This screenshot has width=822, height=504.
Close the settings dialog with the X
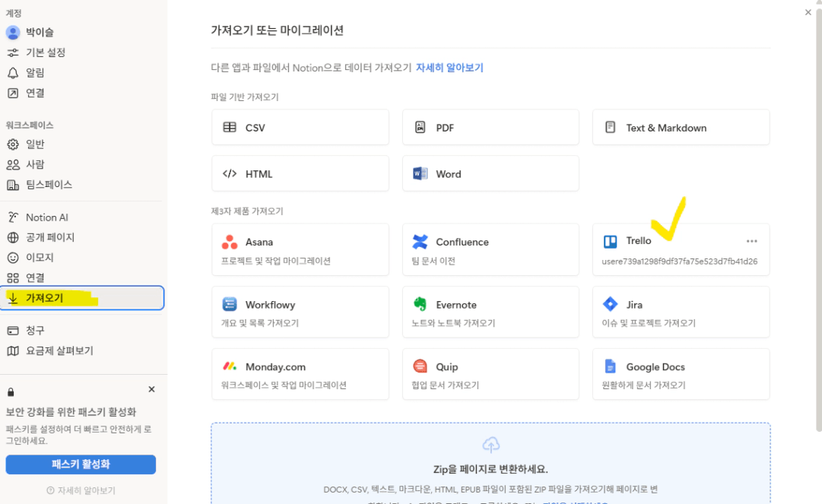[x=808, y=12]
